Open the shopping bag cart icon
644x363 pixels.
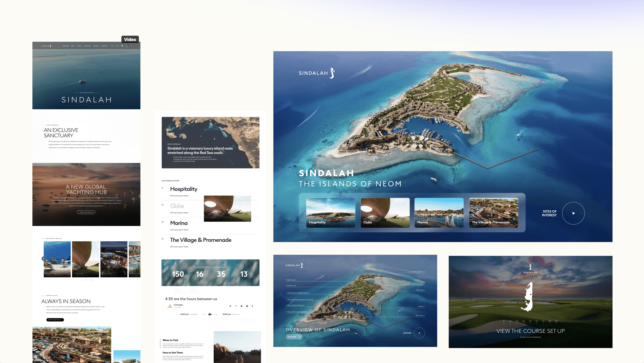pos(127,46)
